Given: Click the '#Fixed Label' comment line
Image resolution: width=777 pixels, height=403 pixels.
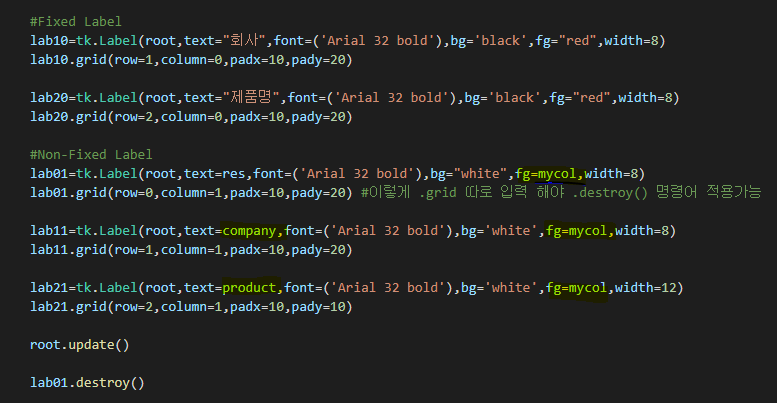Looking at the screenshot, I should coord(75,22).
